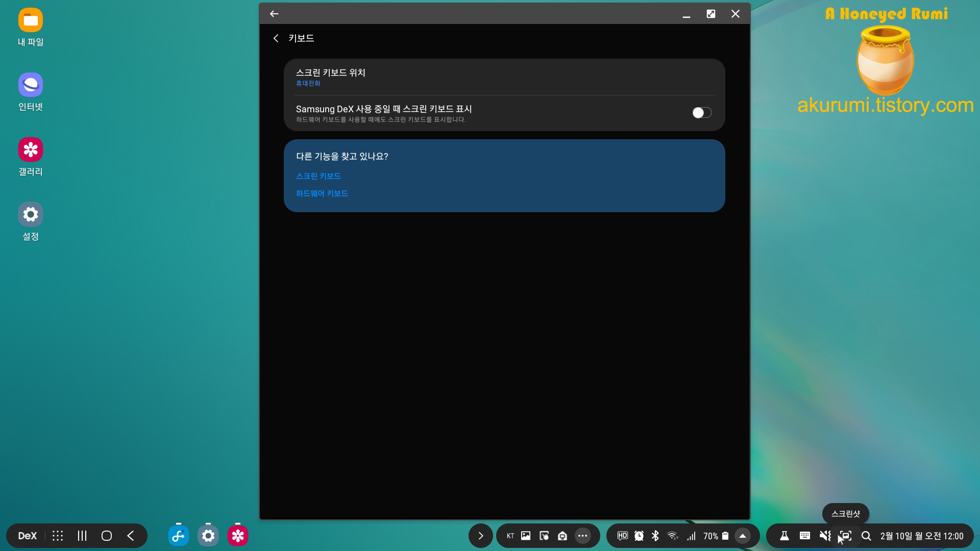Open the apps grid icon
980x551 pixels.
pyautogui.click(x=58, y=536)
